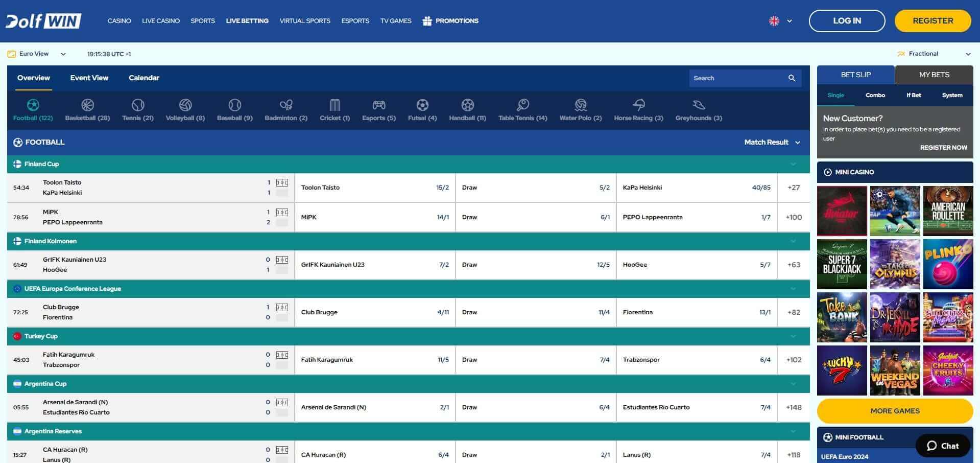980x463 pixels.
Task: Switch to the Combo bet mode
Action: tap(875, 95)
